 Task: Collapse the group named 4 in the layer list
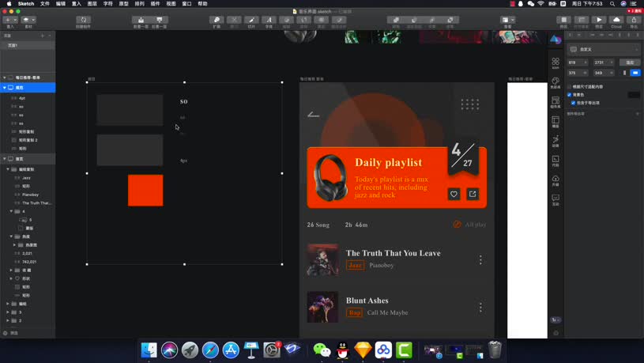pos(11,211)
